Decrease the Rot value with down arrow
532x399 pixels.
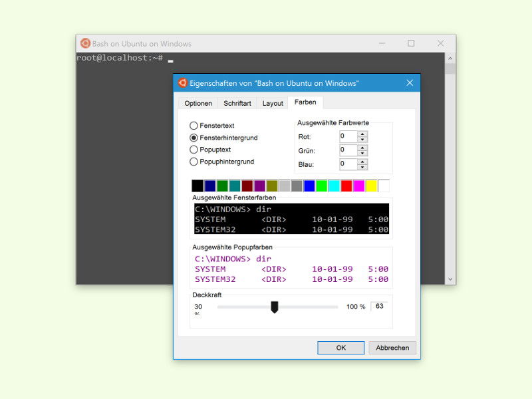[362, 140]
